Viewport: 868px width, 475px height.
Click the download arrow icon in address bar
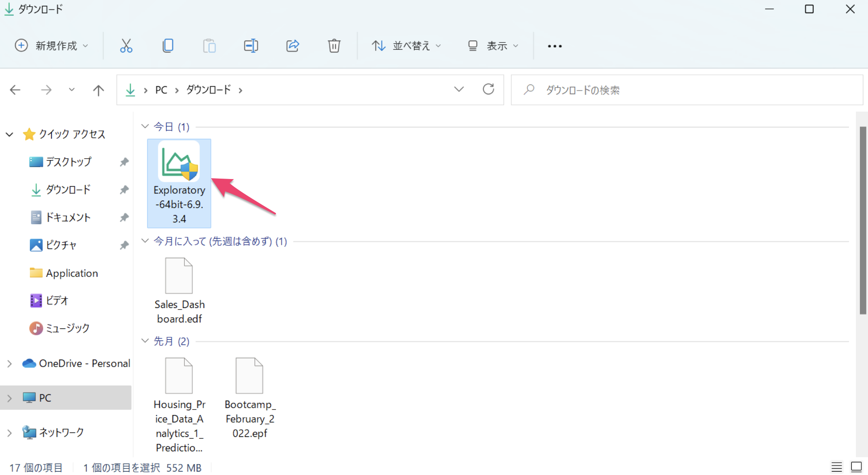click(130, 90)
